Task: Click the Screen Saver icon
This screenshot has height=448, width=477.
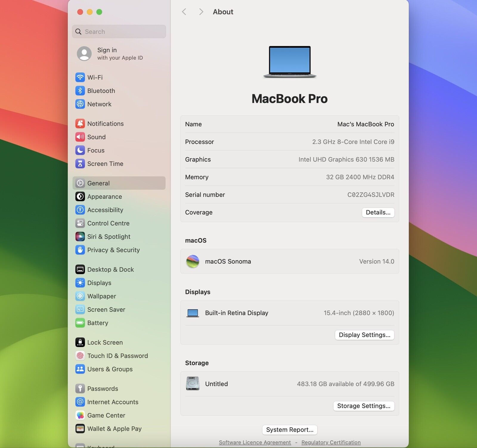Action: 80,310
